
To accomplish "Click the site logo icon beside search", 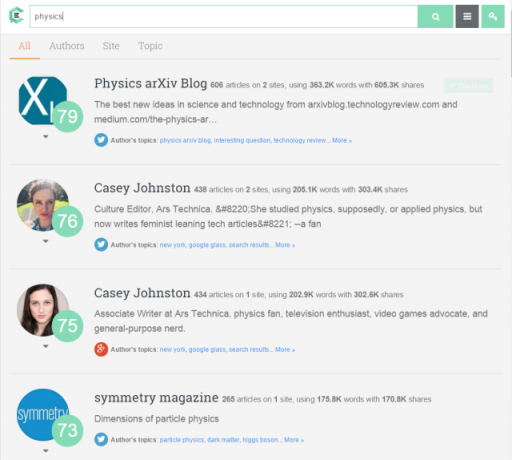I will (x=16, y=16).
